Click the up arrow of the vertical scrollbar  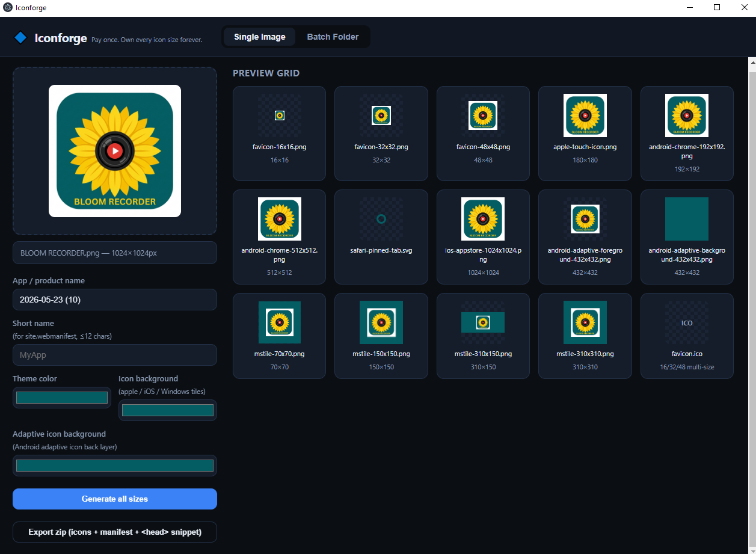(752, 61)
